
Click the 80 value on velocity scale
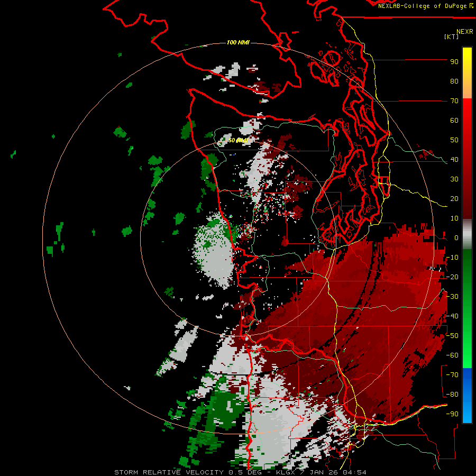click(x=454, y=81)
